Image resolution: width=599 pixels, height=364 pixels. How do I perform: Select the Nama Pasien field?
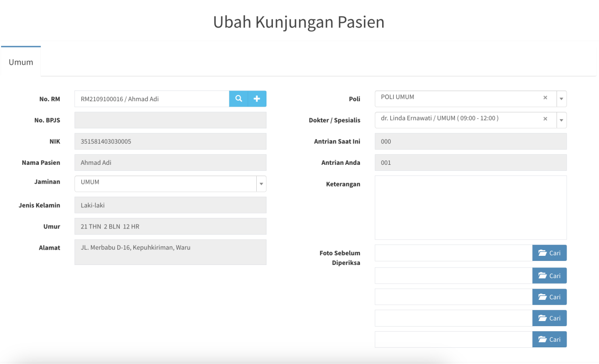click(170, 163)
